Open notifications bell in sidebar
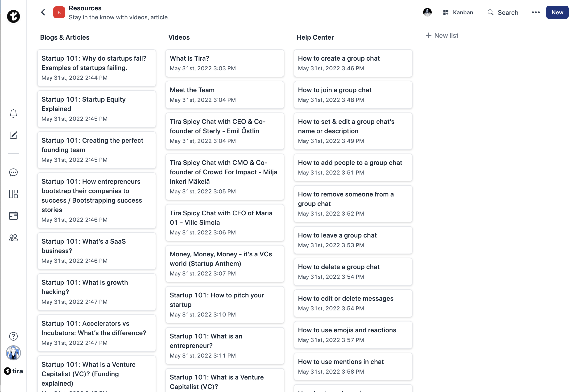Image resolution: width=571 pixels, height=392 pixels. (x=13, y=113)
